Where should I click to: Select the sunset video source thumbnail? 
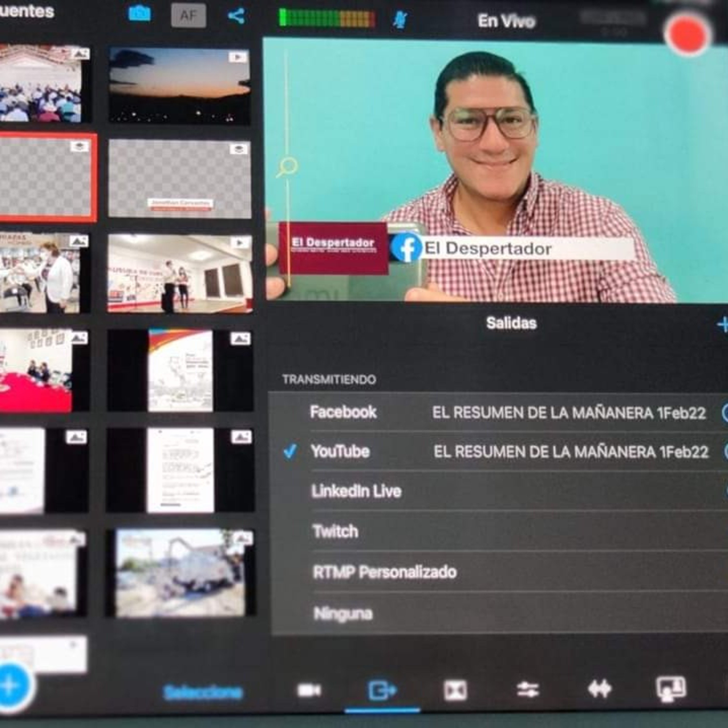tap(179, 86)
